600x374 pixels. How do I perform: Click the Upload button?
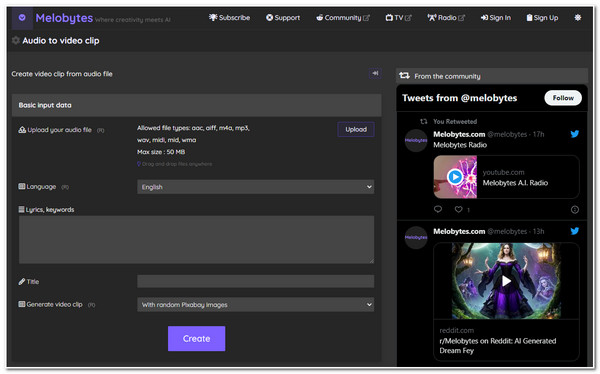coord(356,129)
